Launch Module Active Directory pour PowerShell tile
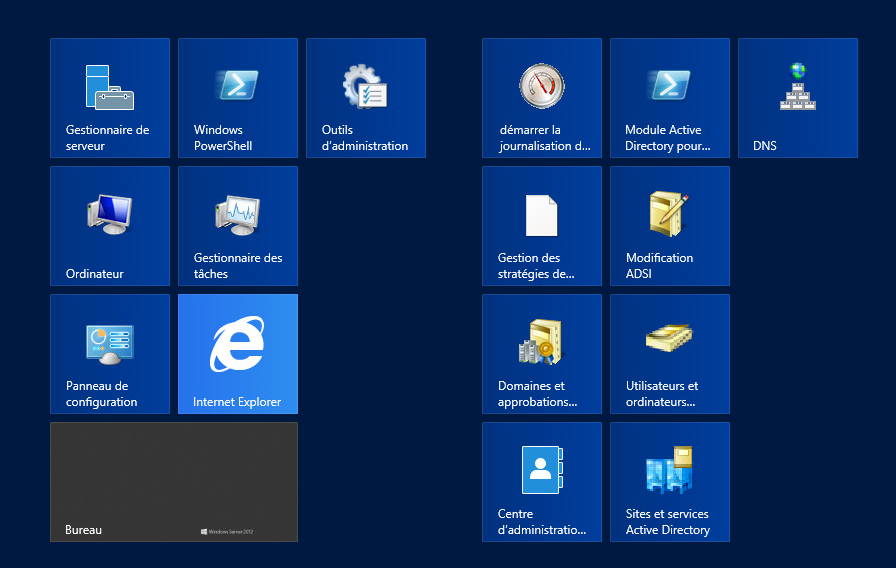The height and width of the screenshot is (568, 896). tap(670, 98)
